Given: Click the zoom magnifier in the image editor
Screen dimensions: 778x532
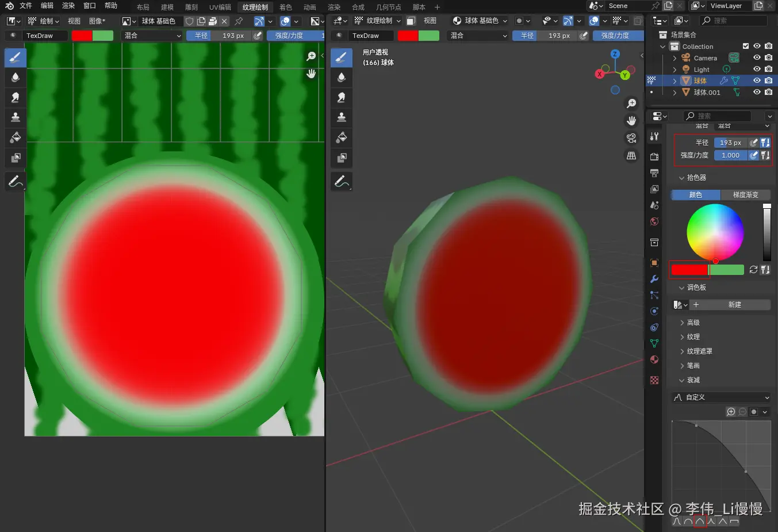Looking at the screenshot, I should pyautogui.click(x=311, y=56).
